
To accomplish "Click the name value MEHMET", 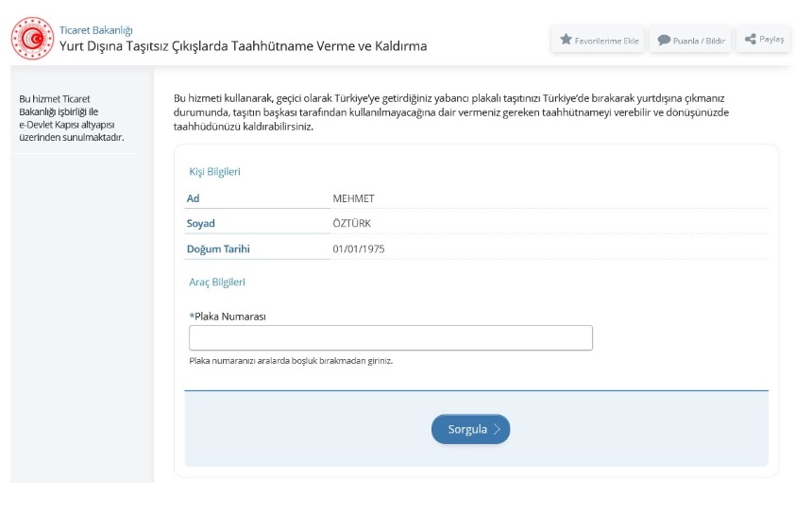I will (x=354, y=198).
